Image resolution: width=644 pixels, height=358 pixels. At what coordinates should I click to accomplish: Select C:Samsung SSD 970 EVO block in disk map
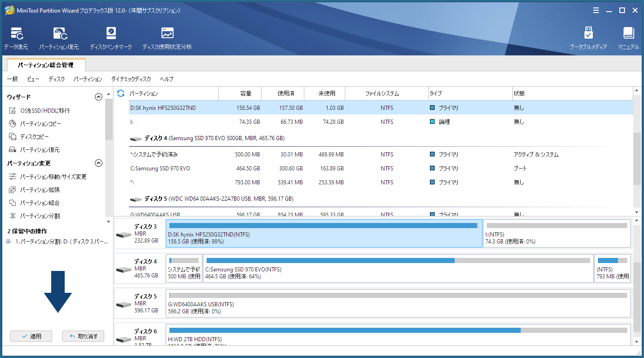click(x=398, y=268)
